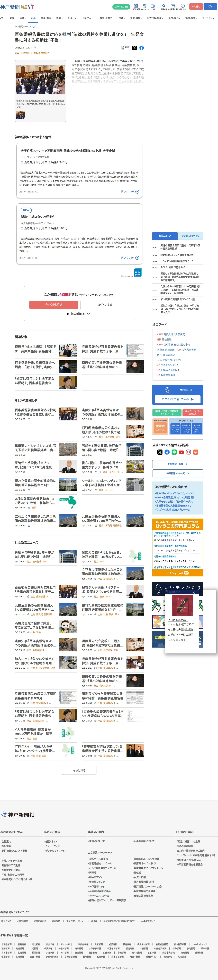Click the 神戸新聞社 footer logo

17,815
